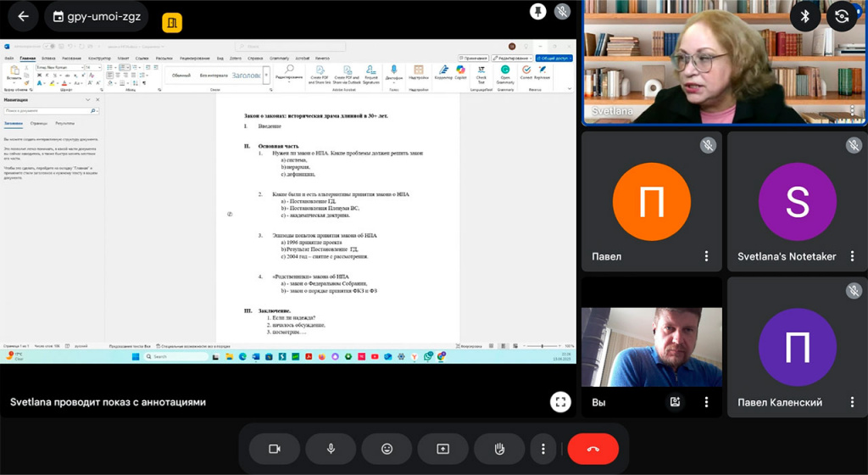Expand the Word styles gallery
This screenshot has width=868, height=475.
[x=266, y=75]
